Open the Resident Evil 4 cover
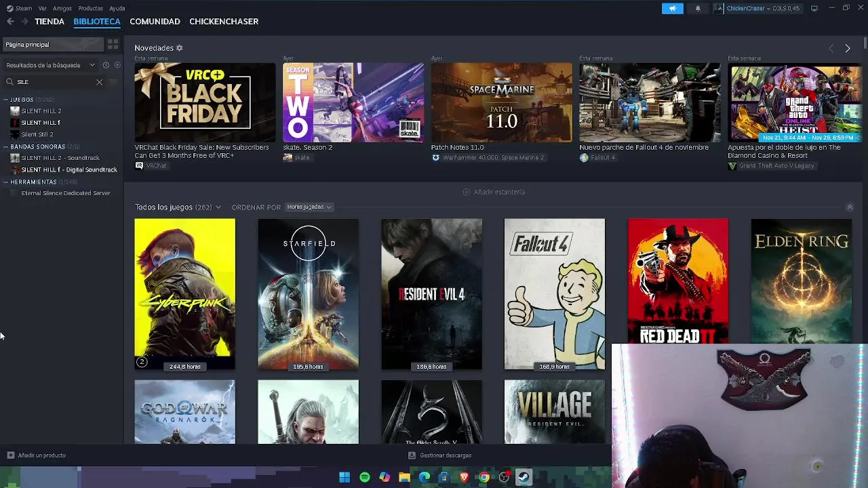 coord(431,294)
